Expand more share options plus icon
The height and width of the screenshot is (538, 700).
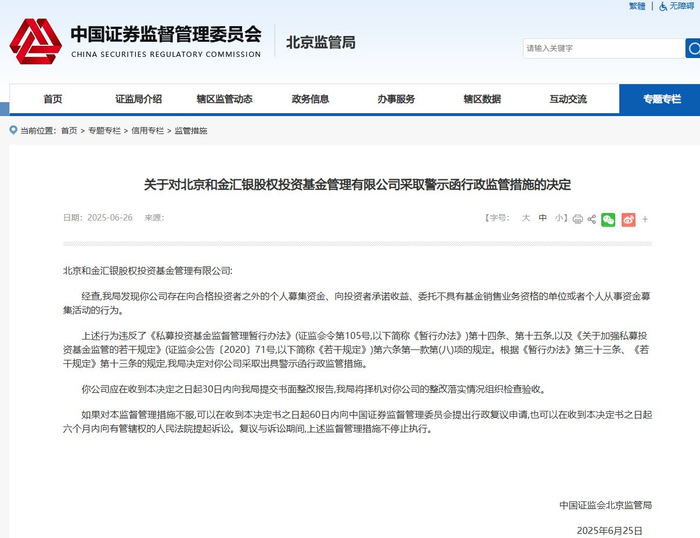pyautogui.click(x=645, y=219)
